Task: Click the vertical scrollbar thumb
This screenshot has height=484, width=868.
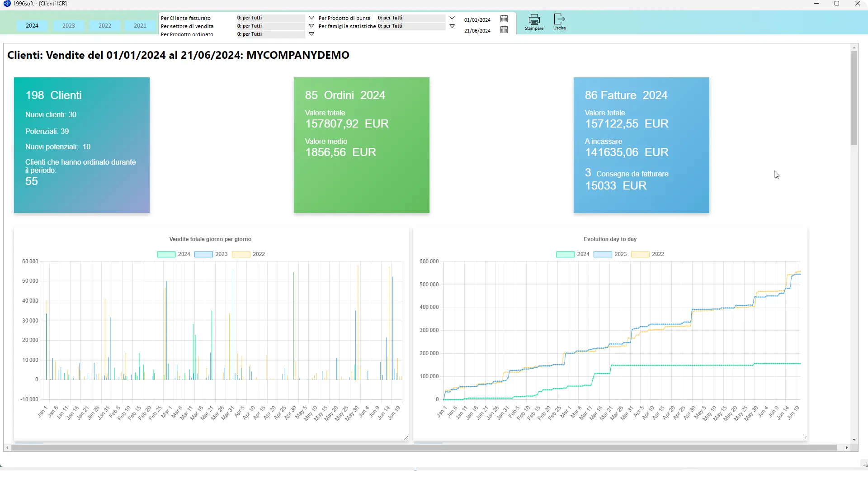Action: (854, 98)
